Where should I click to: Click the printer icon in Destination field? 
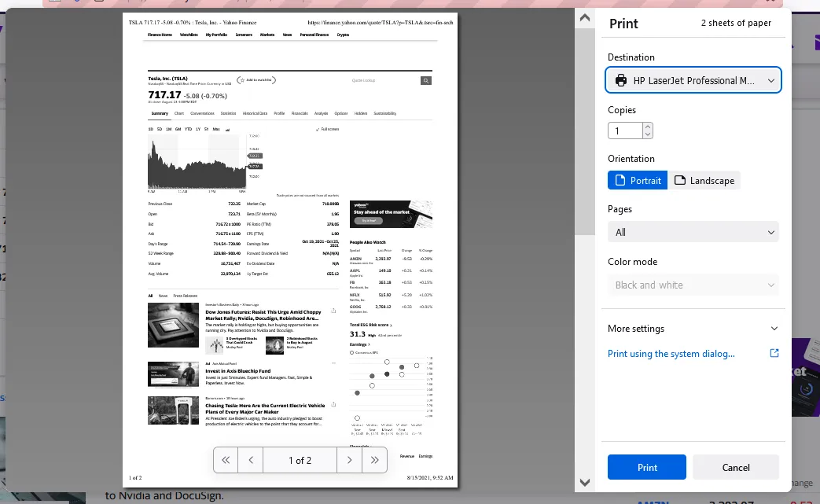(621, 80)
